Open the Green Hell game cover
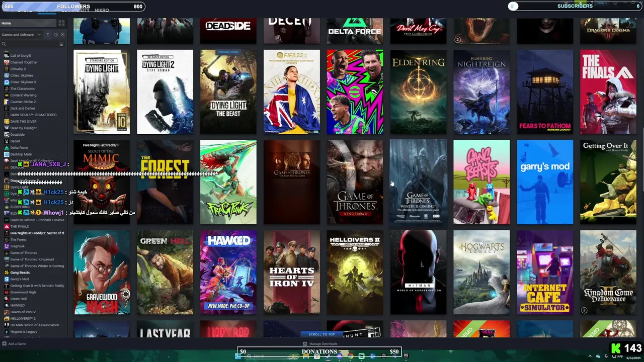The image size is (644, 362). (165, 273)
